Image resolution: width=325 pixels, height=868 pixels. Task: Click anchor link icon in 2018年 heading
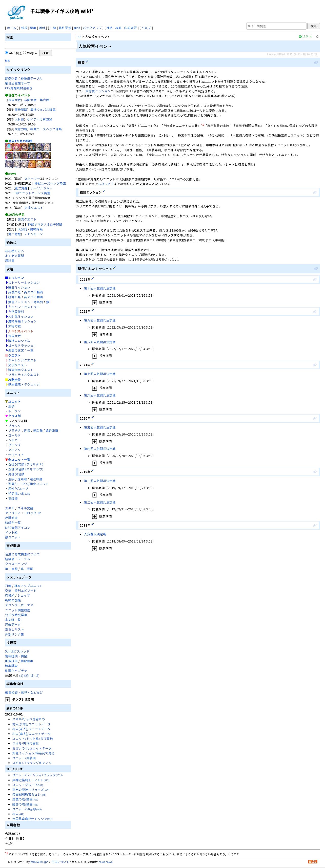(x=315, y=526)
